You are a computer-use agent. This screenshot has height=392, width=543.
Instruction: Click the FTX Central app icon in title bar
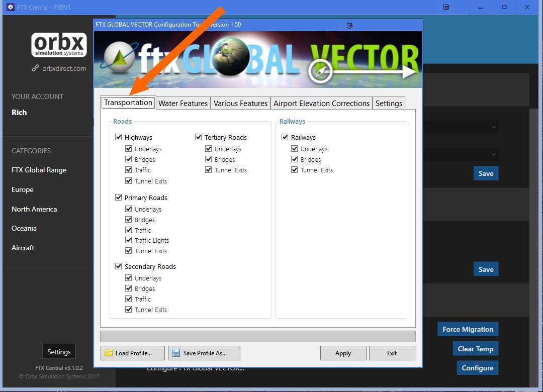click(x=11, y=7)
